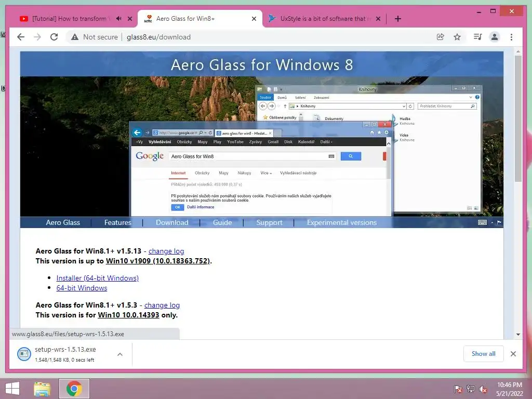The width and height of the screenshot is (532, 399).
Task: Open Experimental versions in site menu
Action: tap(342, 222)
